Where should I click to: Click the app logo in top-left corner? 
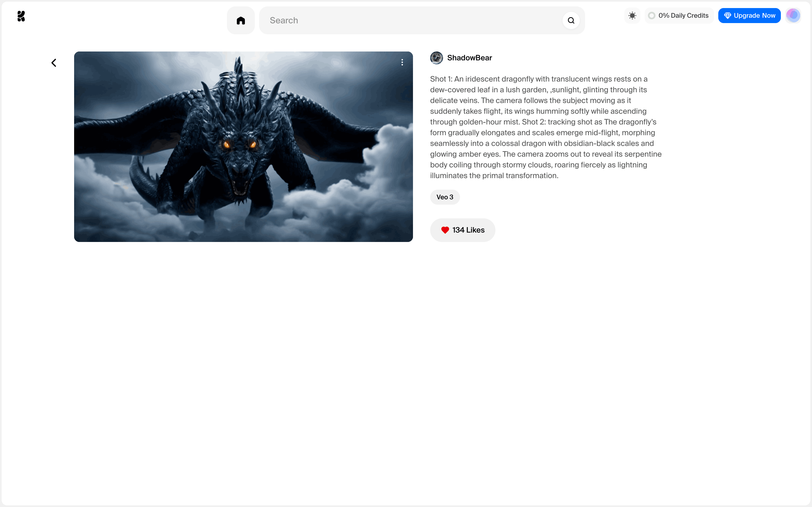point(21,16)
